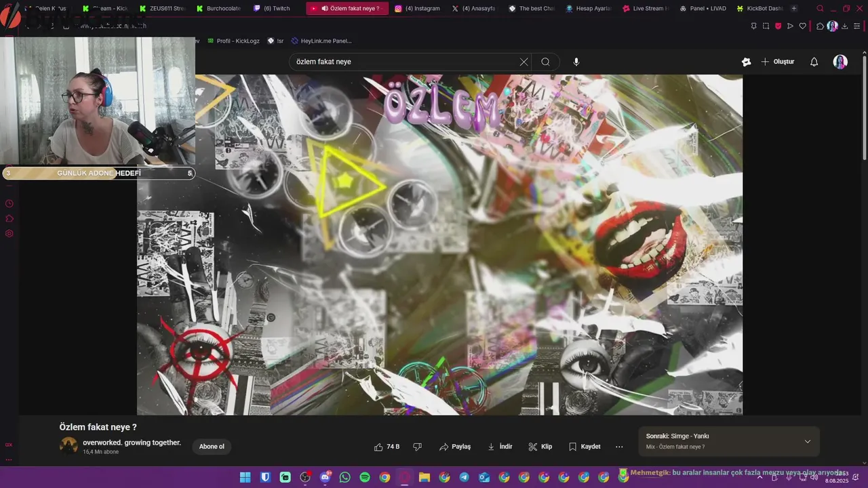Viewport: 868px width, 488px height.
Task: Open Bitwarden from the taskbar
Action: pos(265,477)
